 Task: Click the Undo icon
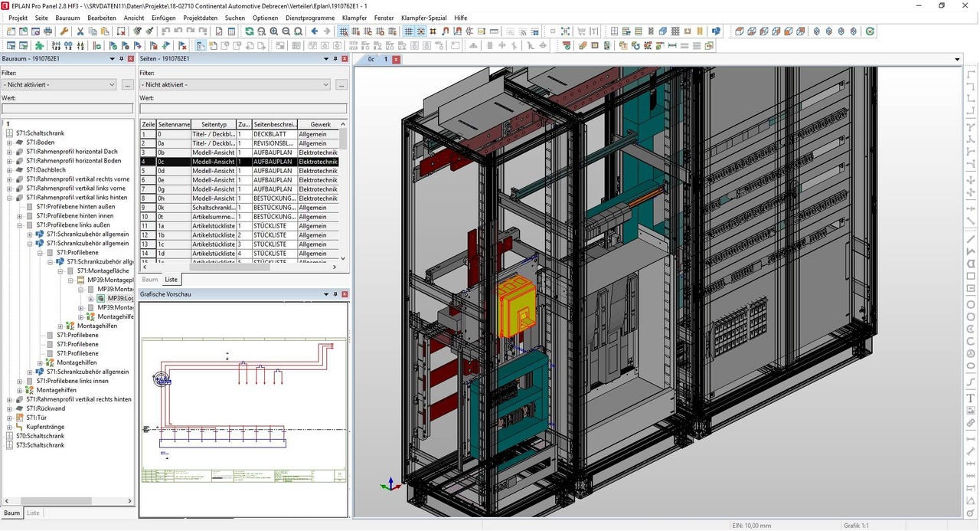click(165, 31)
